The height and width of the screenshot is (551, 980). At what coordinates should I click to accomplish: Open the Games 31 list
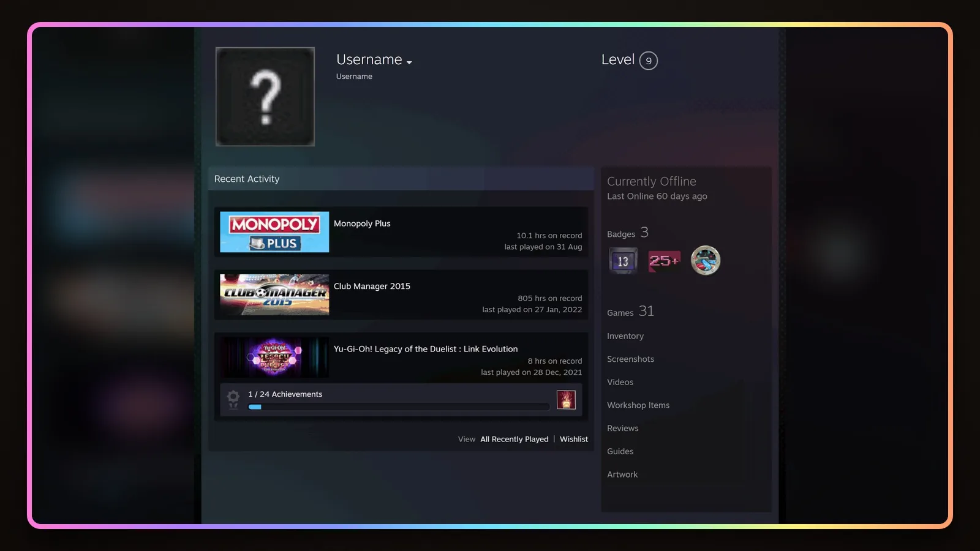[630, 311]
